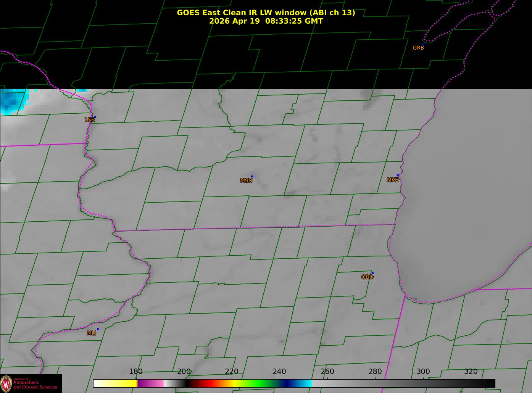Click the LSE station marker dot
The image size is (532, 393).
click(95, 117)
